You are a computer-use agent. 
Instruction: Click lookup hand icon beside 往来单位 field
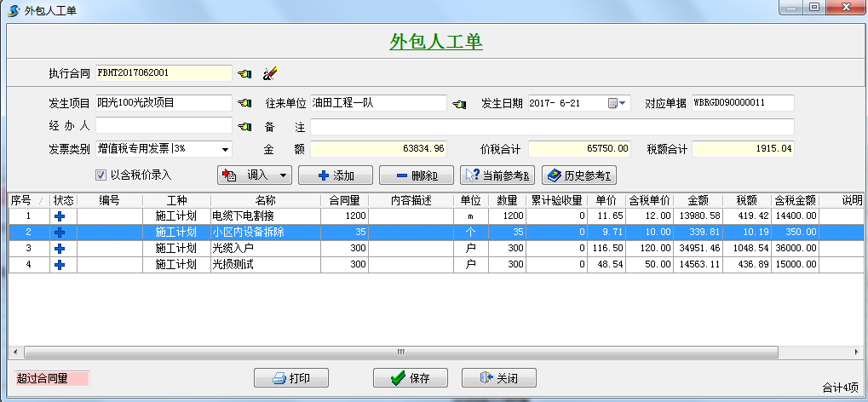point(460,104)
